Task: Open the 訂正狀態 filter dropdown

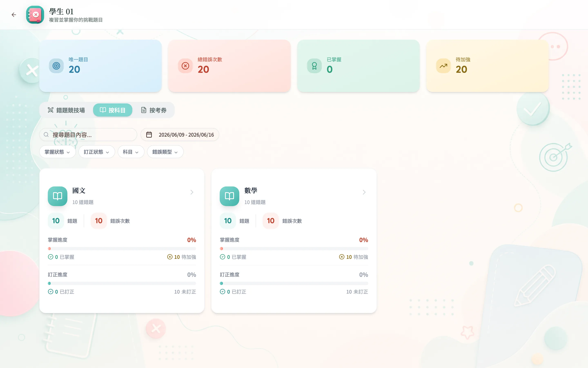Action: [x=96, y=152]
